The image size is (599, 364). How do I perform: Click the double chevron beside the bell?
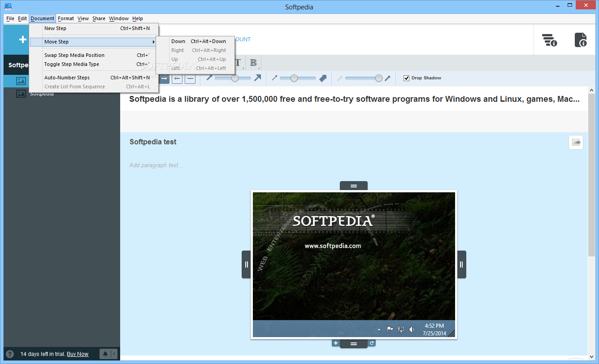pyautogui.click(x=114, y=354)
